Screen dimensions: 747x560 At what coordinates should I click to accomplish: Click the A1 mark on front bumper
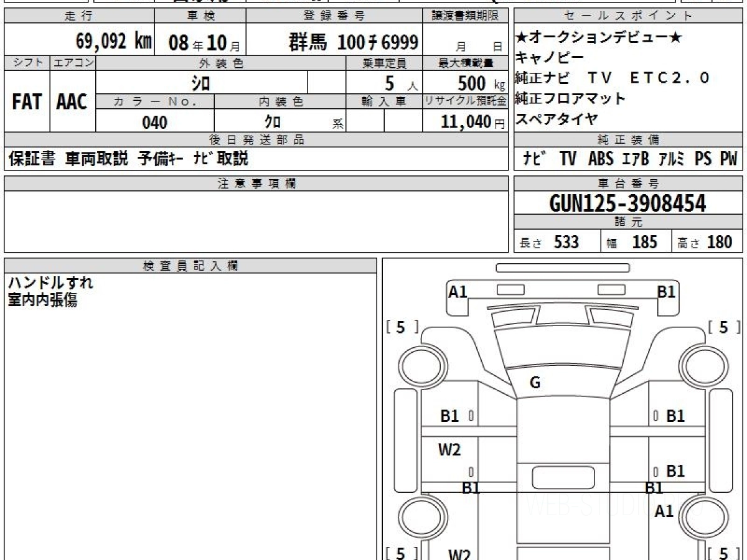pyautogui.click(x=458, y=291)
